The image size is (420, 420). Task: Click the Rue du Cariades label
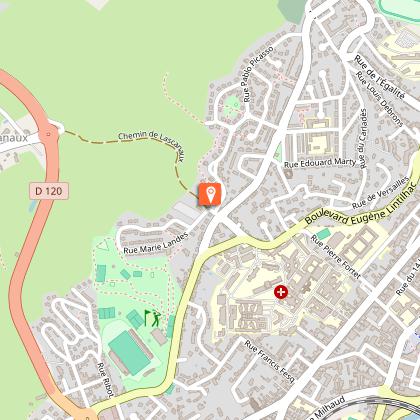pyautogui.click(x=363, y=139)
